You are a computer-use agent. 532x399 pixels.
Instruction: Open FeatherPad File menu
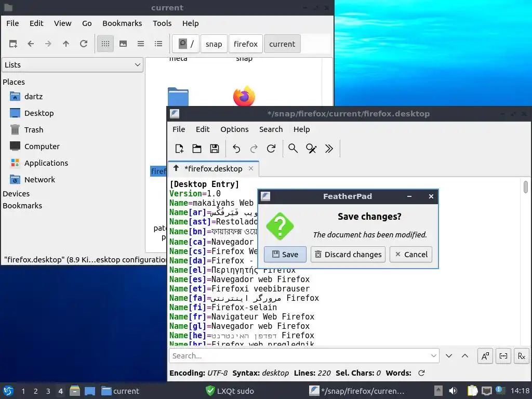pos(179,129)
